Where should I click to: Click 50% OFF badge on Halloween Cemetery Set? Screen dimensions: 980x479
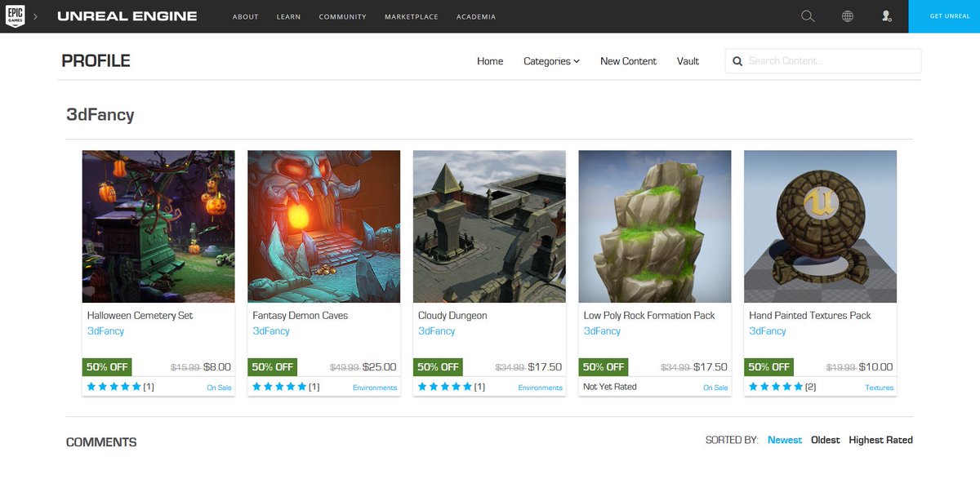[x=107, y=367]
